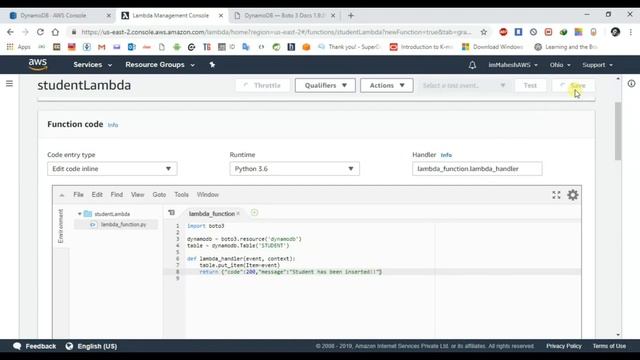The height and width of the screenshot is (360, 640).
Task: Click the Test button
Action: pyautogui.click(x=530, y=85)
